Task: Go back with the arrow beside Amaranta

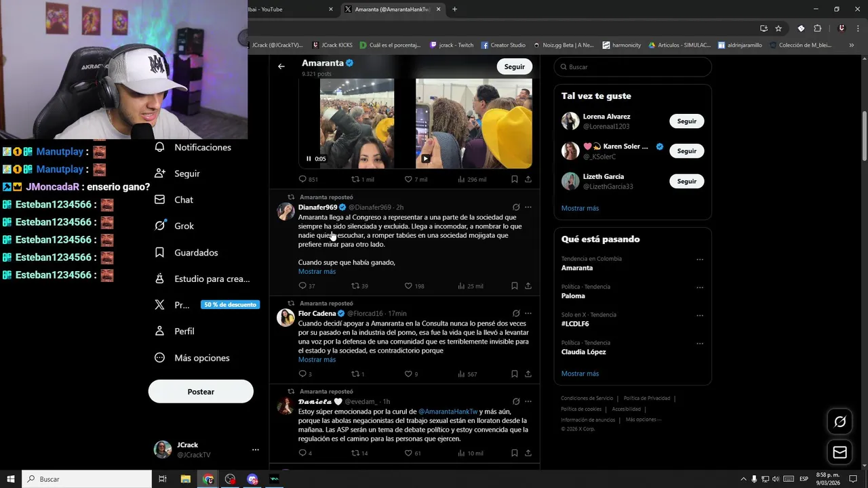Action: [x=281, y=66]
